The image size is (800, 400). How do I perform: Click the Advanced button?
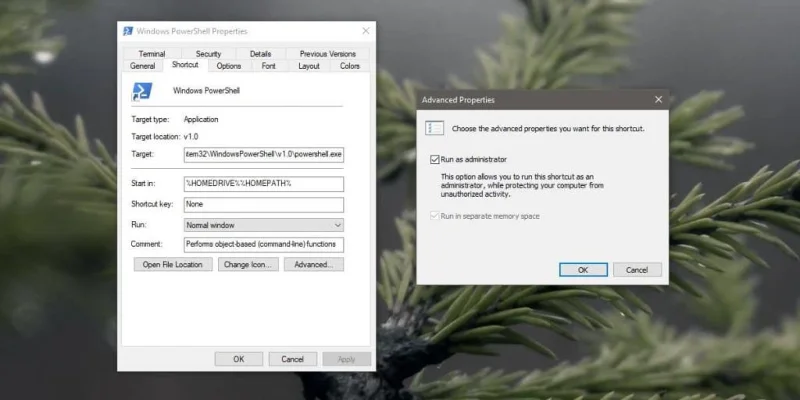[x=314, y=264]
